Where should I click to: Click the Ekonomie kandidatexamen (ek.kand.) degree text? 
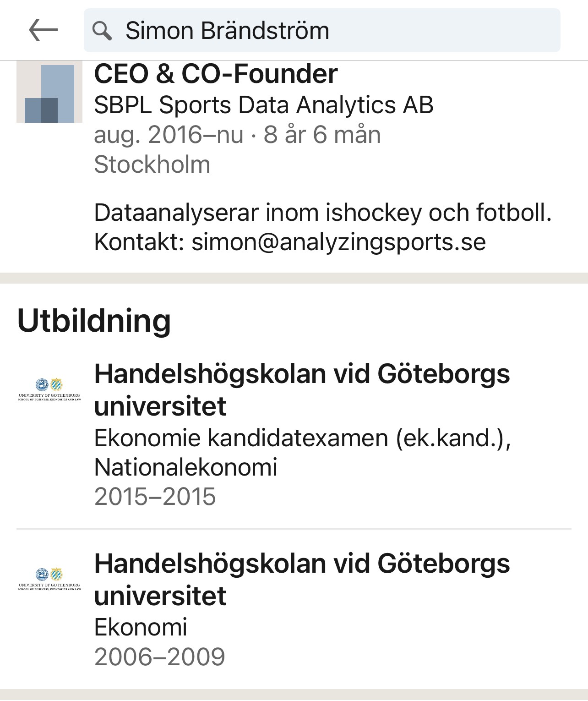[x=302, y=438]
